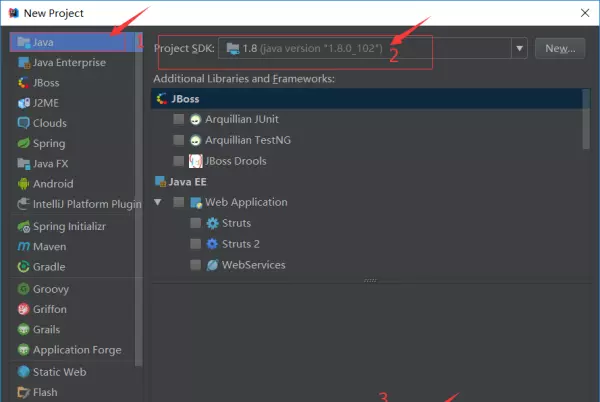Click the Java Enterprise icon
600x402 pixels.
24,62
